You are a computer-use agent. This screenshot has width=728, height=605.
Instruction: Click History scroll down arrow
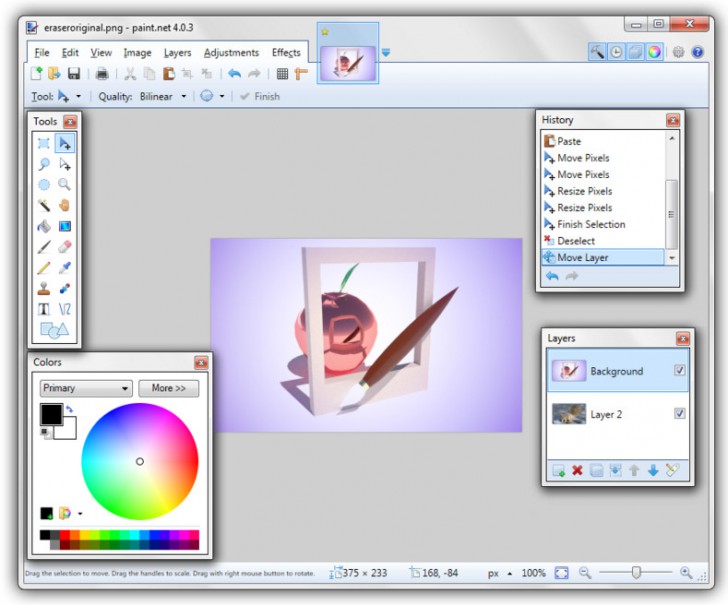[671, 258]
